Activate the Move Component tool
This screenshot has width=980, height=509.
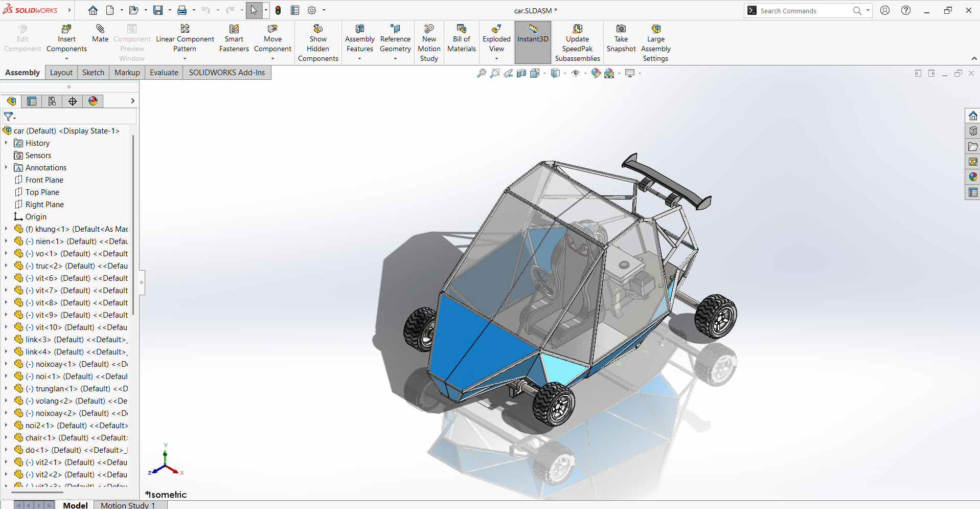click(x=272, y=38)
